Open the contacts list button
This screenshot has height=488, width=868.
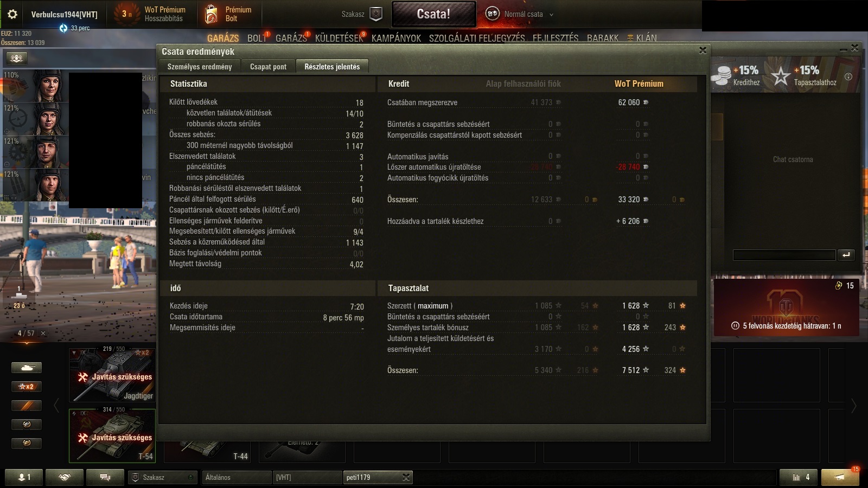[x=23, y=477]
